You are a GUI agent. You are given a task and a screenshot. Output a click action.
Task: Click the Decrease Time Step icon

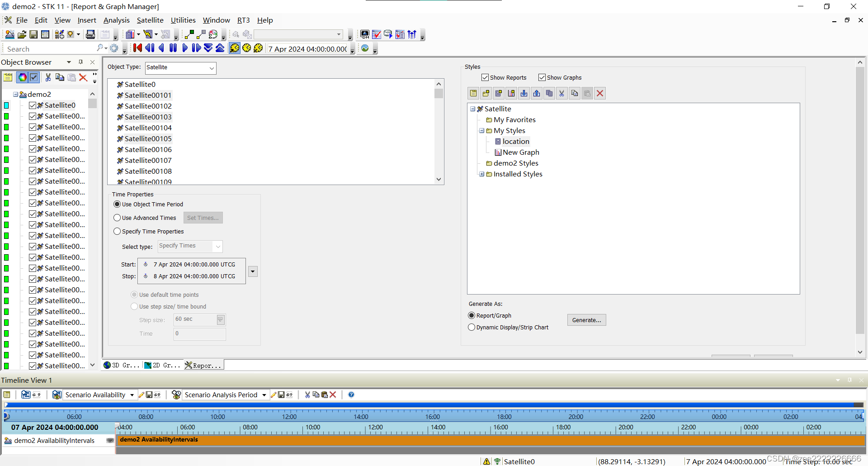pyautogui.click(x=208, y=48)
